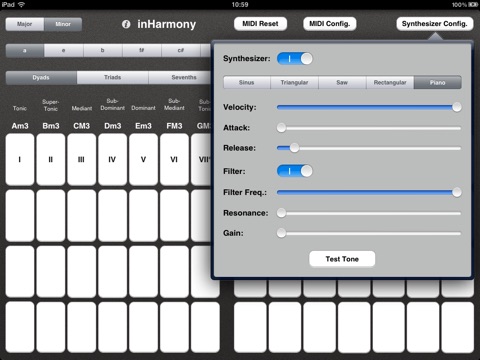
Task: Tap the battery indicator icon
Action: click(473, 5)
